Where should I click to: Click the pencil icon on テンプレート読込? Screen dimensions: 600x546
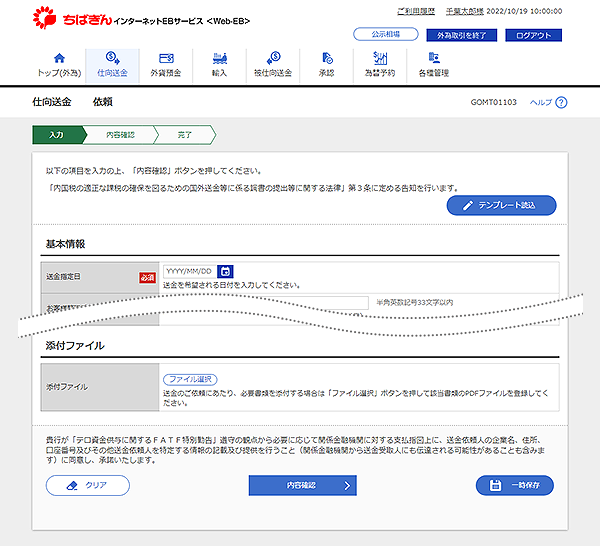(468, 205)
